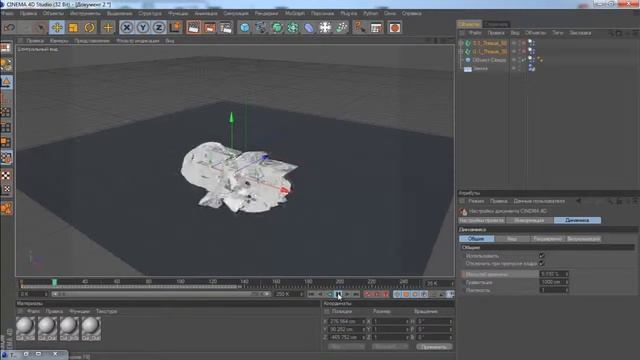Screen dimensions: 640x360
Task: Open the Структура tab beside Объекты
Action: (496, 24)
